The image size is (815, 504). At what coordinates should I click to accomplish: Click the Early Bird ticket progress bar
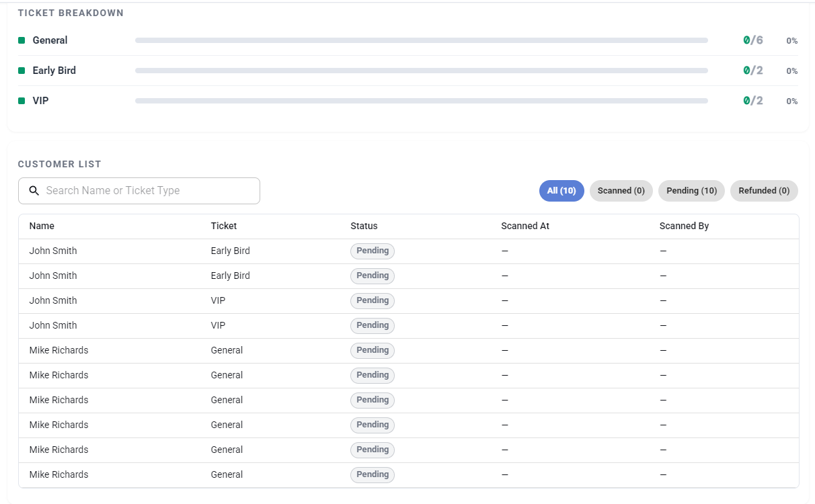point(422,71)
